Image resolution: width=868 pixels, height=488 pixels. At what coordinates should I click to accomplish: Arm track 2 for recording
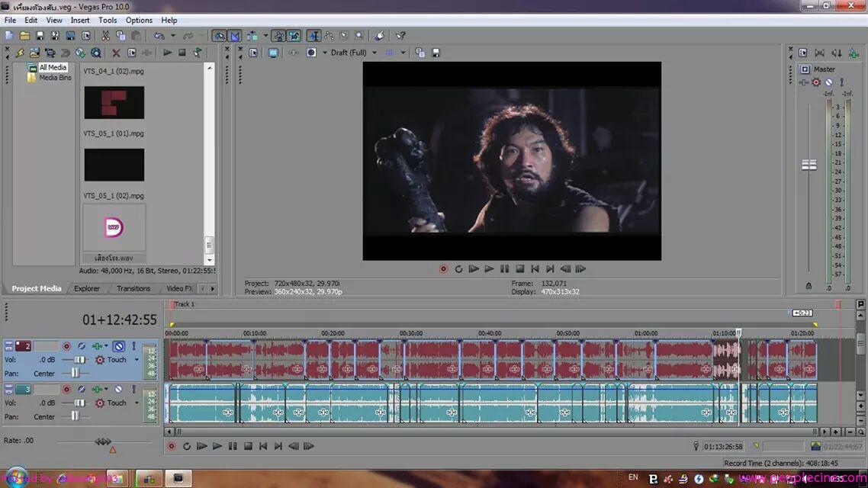tap(66, 346)
